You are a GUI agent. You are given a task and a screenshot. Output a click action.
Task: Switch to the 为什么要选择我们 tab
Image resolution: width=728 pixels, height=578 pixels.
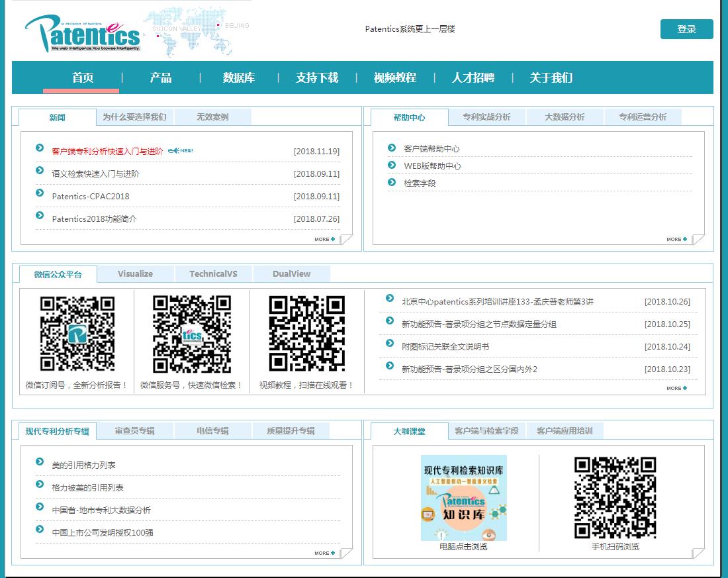134,117
